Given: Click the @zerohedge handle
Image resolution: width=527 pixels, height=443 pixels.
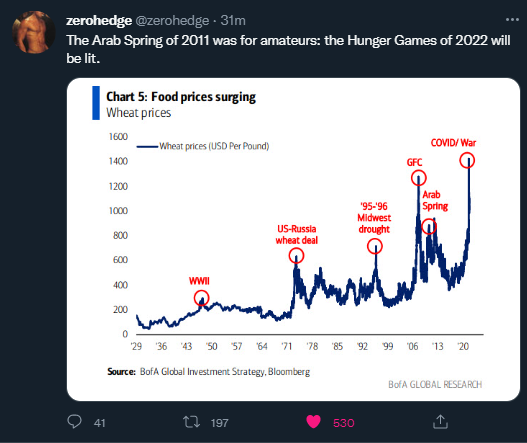Looking at the screenshot, I should pyautogui.click(x=172, y=21).
